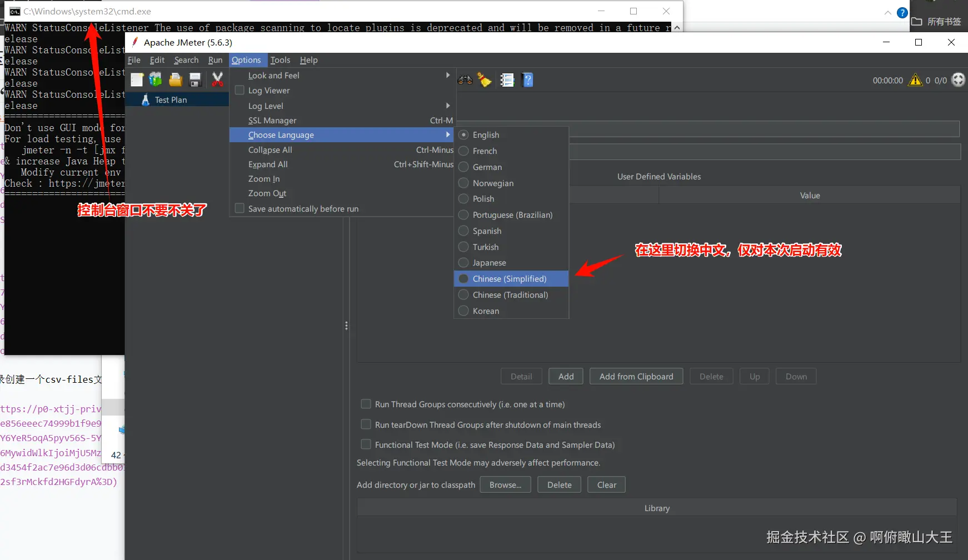
Task: Click the Value column header
Action: pos(810,196)
